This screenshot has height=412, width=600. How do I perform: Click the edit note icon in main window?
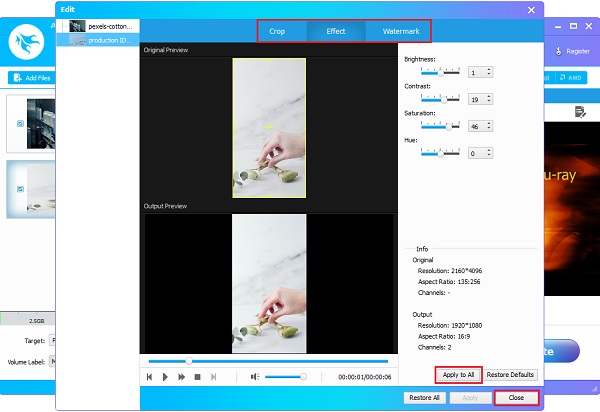580,112
